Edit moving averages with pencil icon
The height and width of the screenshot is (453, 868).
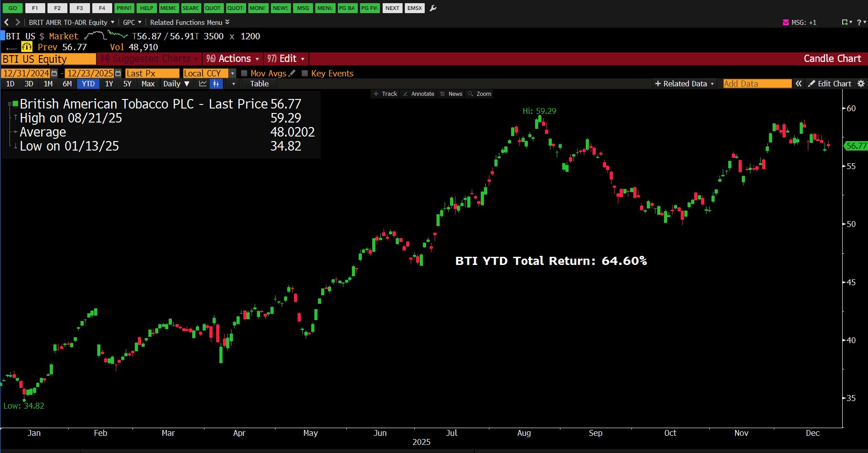292,73
